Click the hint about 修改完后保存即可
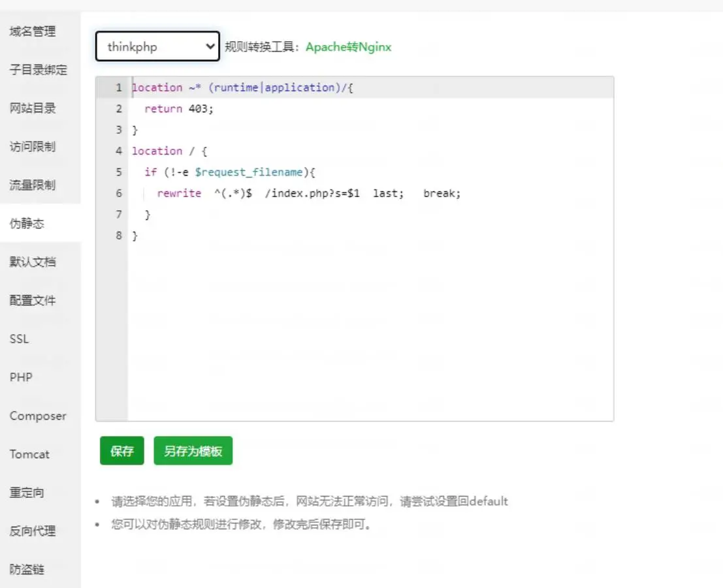This screenshot has height=588, width=723. 242,524
